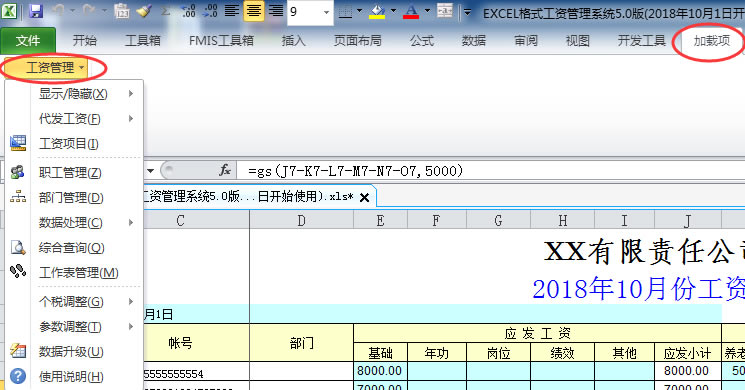
Task: Click the paste values (123) icon
Action: (x=122, y=10)
